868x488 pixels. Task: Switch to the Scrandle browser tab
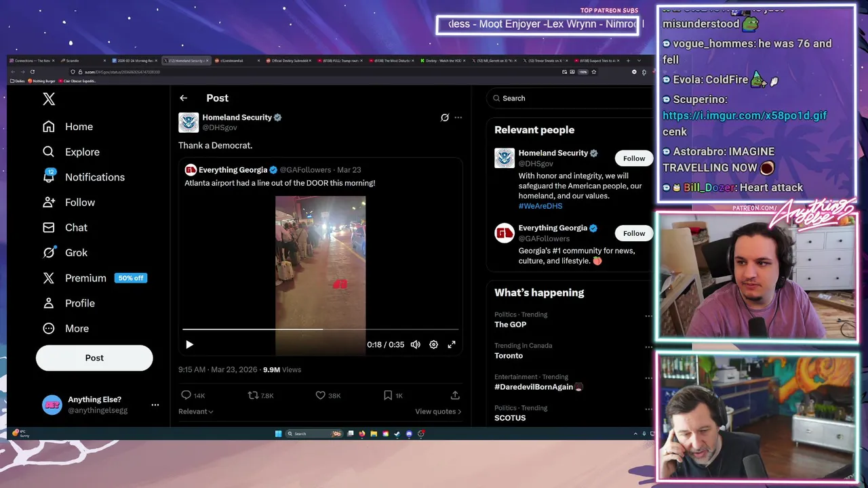point(82,60)
